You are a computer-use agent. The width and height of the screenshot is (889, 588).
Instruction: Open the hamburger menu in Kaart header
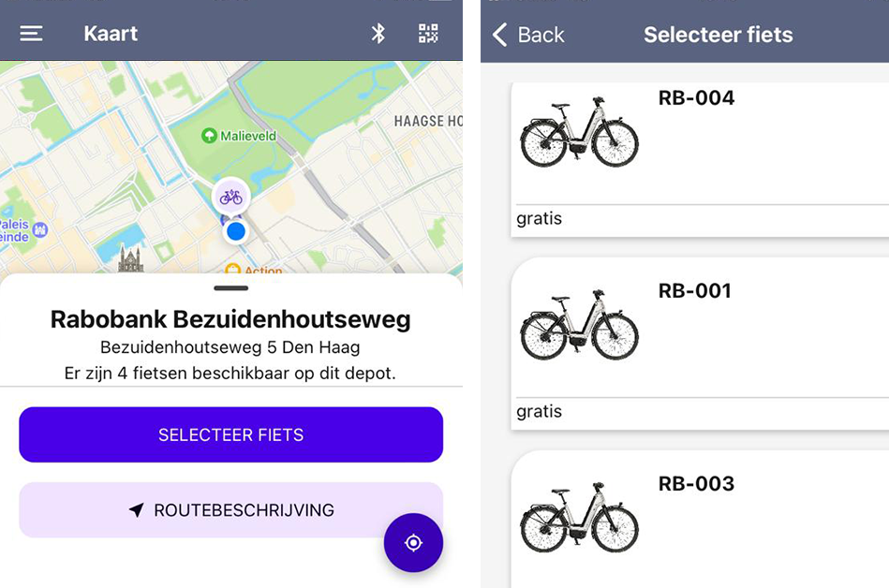coord(31,34)
